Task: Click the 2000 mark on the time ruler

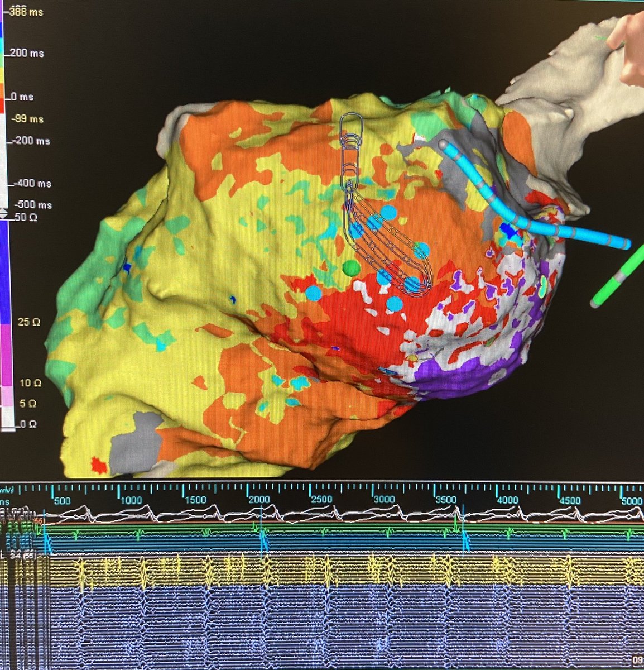Action: point(258,500)
